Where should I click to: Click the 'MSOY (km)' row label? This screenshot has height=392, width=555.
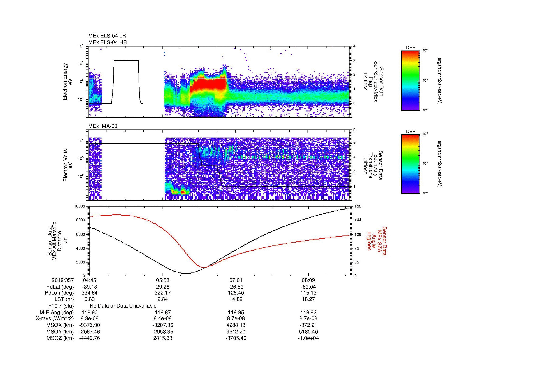[x=60, y=332]
